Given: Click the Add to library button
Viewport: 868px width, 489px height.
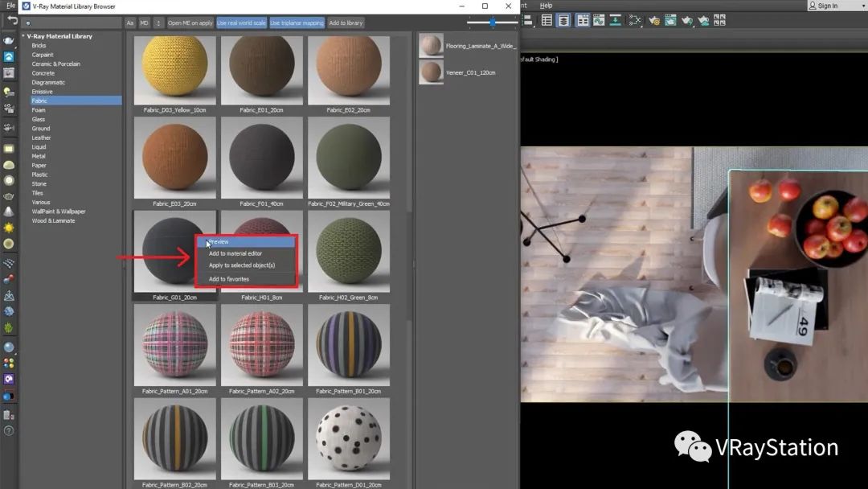Looking at the screenshot, I should [346, 23].
